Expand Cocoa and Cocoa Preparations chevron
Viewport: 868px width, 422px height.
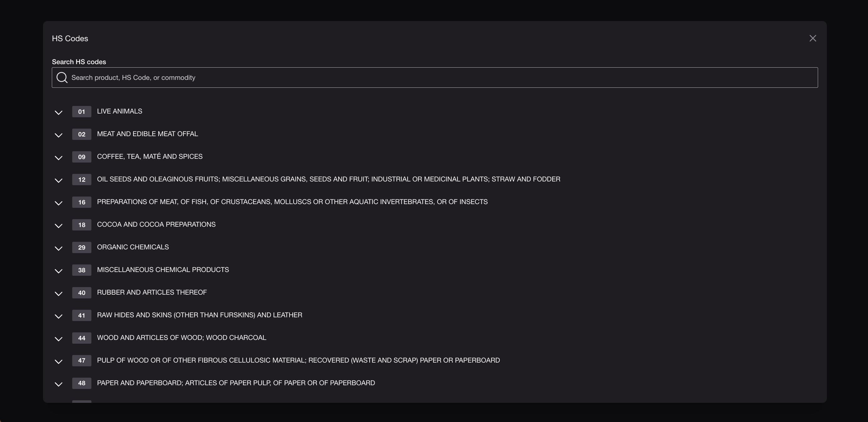pyautogui.click(x=59, y=225)
